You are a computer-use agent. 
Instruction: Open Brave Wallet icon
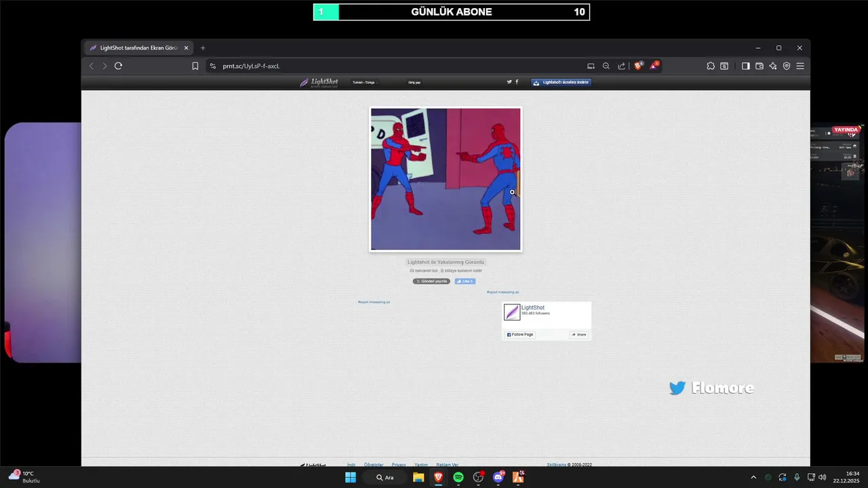[x=759, y=66]
